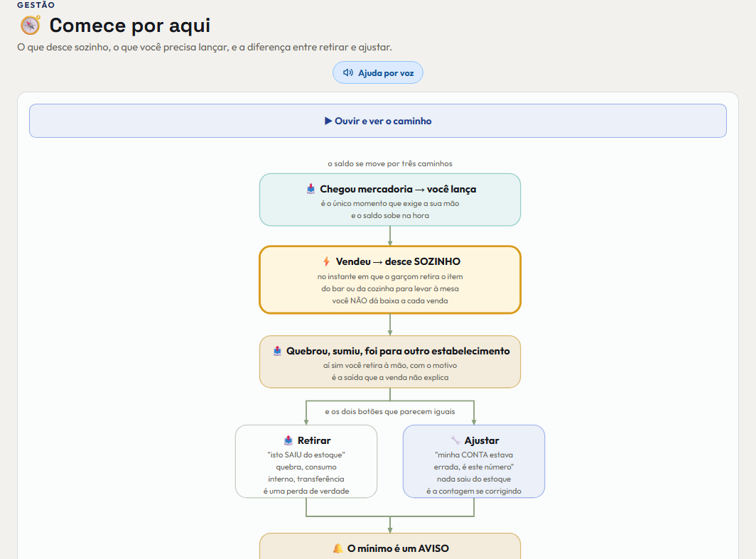Click text 'quebra, consumo'
The height and width of the screenshot is (559, 756).
coord(306,467)
